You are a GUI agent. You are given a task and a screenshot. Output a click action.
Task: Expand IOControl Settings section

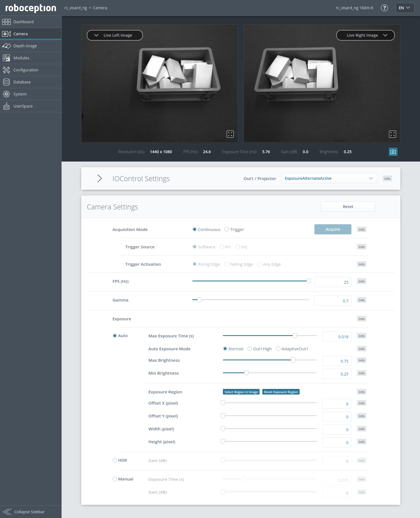pos(100,178)
